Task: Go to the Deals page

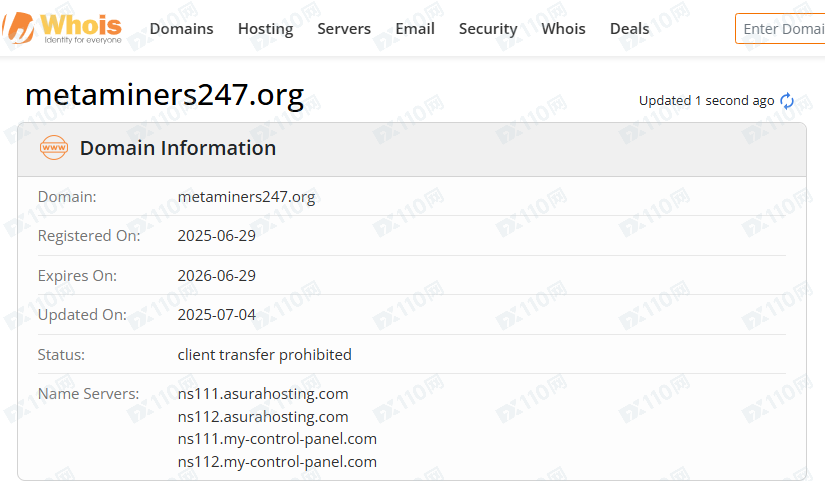Action: 629,28
